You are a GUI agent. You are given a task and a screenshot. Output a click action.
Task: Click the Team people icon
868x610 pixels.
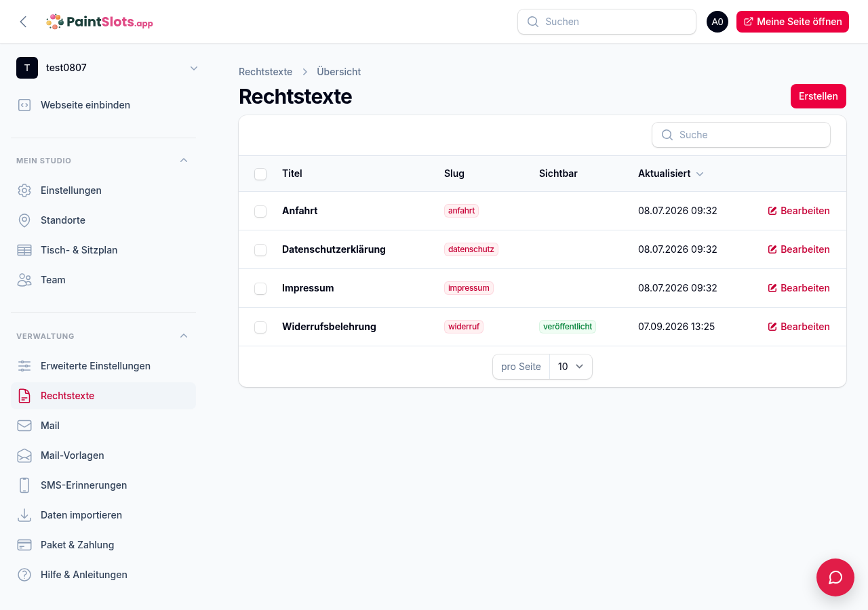pos(24,280)
